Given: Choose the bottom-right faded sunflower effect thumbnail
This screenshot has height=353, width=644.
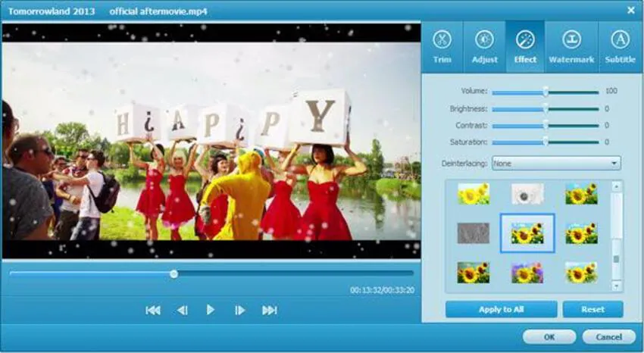Looking at the screenshot, I should point(581,273).
